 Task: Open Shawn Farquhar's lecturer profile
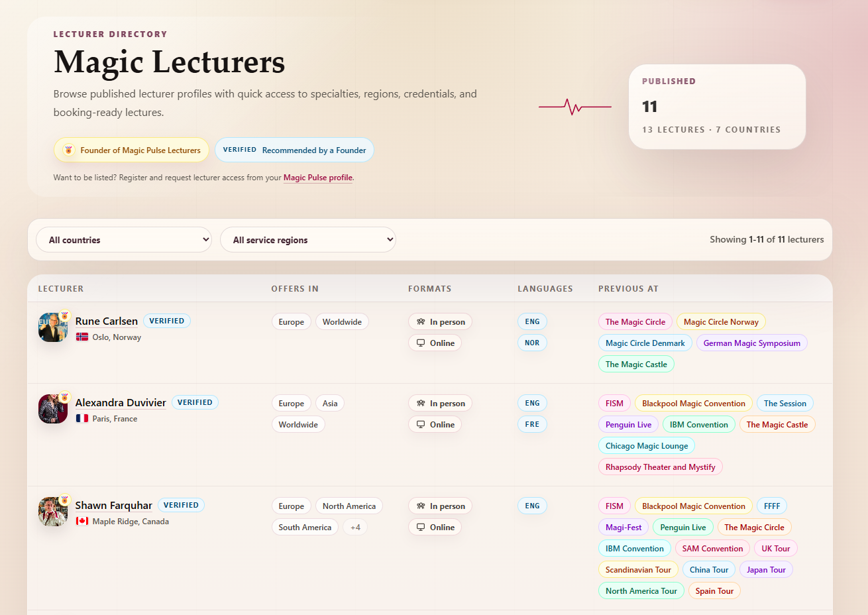click(114, 505)
